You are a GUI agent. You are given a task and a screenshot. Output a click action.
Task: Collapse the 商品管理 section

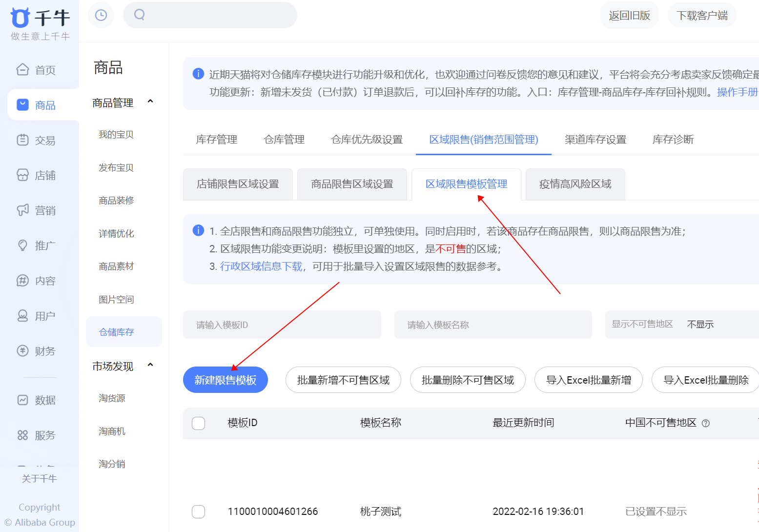coord(150,102)
